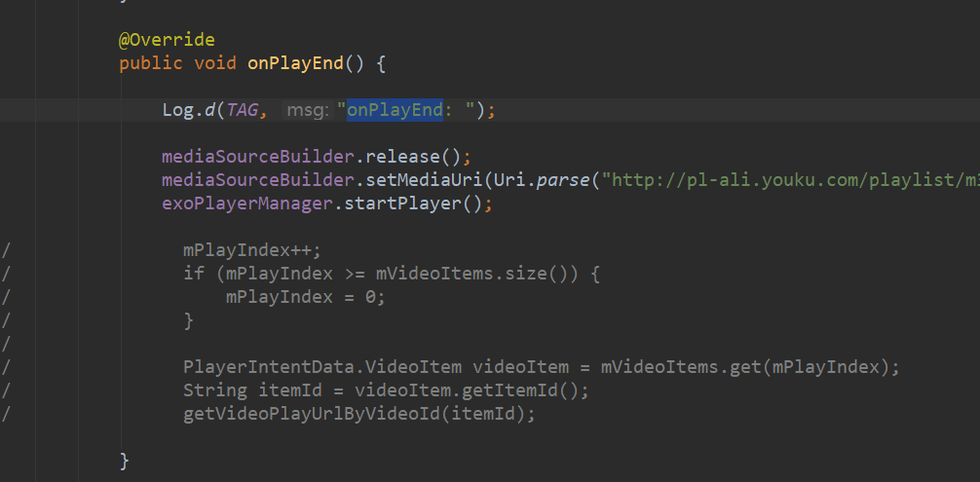This screenshot has width=980, height=482.
Task: Click exoPlayerManager variable
Action: click(x=247, y=204)
